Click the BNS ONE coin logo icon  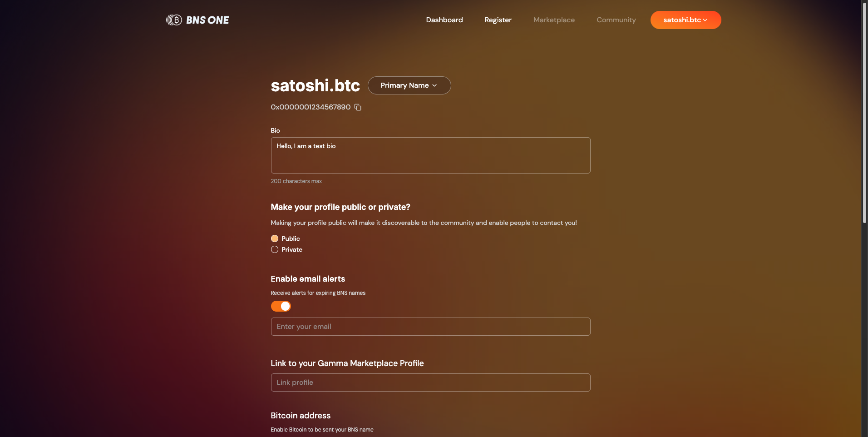coord(174,20)
